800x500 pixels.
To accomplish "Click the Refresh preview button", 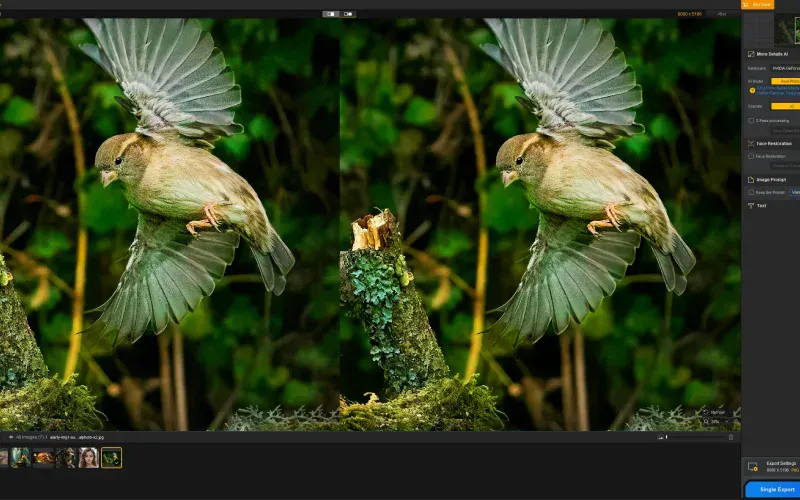I will coord(714,413).
